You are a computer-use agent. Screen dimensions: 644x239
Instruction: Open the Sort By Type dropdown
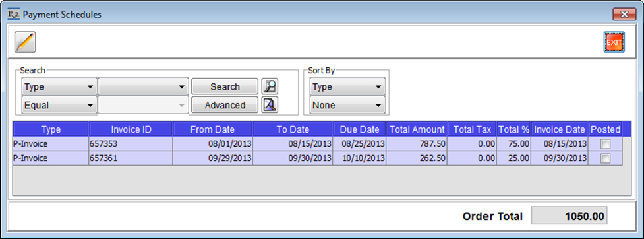(x=347, y=86)
